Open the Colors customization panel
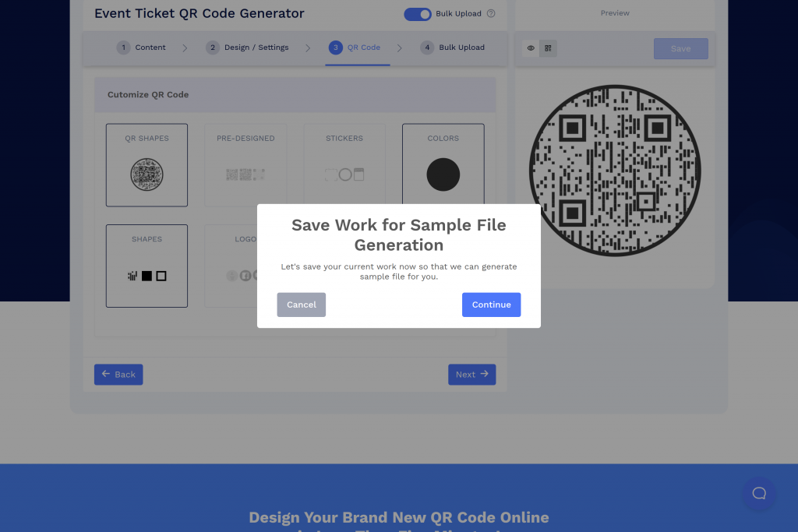The width and height of the screenshot is (798, 532). click(x=443, y=164)
